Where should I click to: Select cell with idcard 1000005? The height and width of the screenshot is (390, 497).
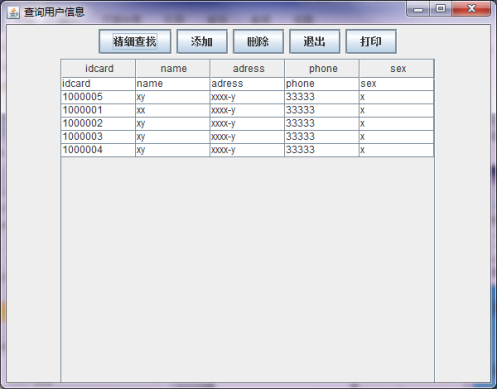tap(98, 97)
